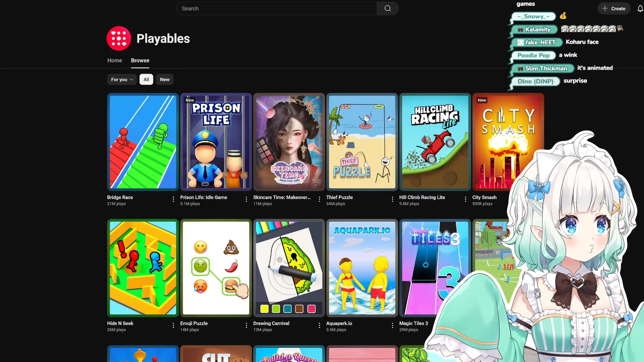Screen dimensions: 644x362
Task: Click the Playables page heading
Action: coord(163,39)
